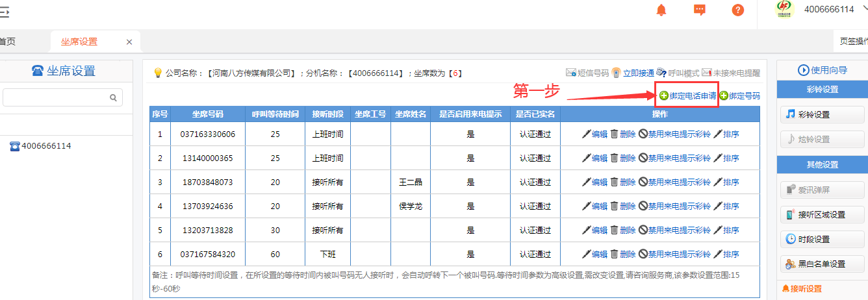Screen dimensions: 868x300
Task: Click the orange help question icon
Action: click(737, 10)
